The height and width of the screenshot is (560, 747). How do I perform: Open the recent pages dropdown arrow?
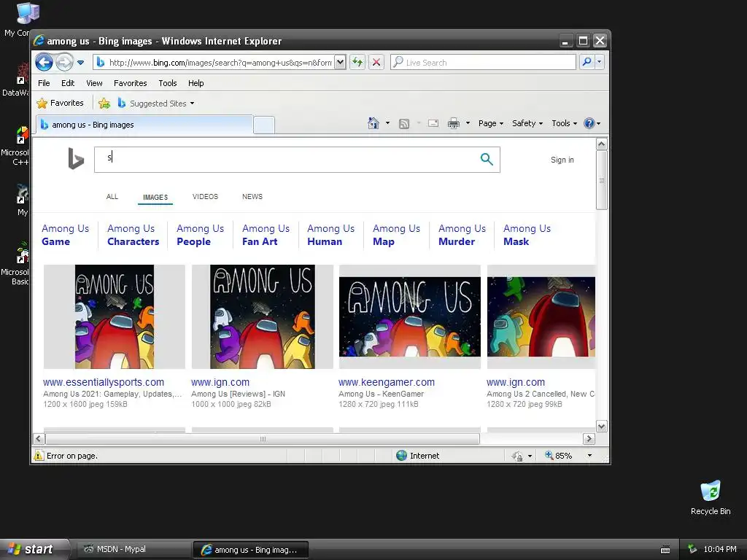pyautogui.click(x=80, y=63)
